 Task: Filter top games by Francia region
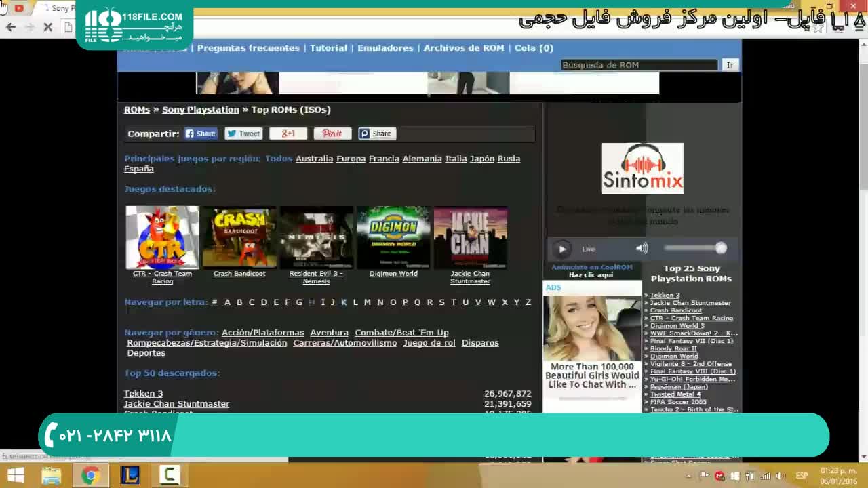click(x=384, y=159)
